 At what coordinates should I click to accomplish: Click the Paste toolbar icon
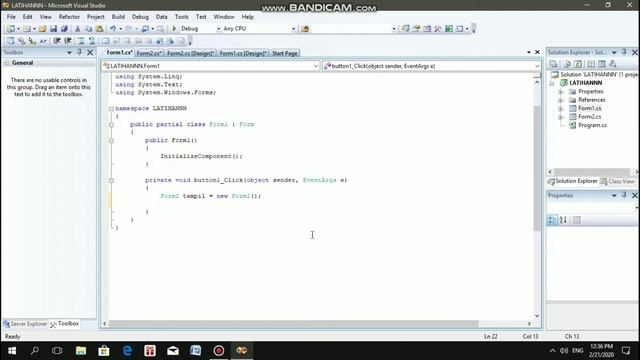click(99, 29)
